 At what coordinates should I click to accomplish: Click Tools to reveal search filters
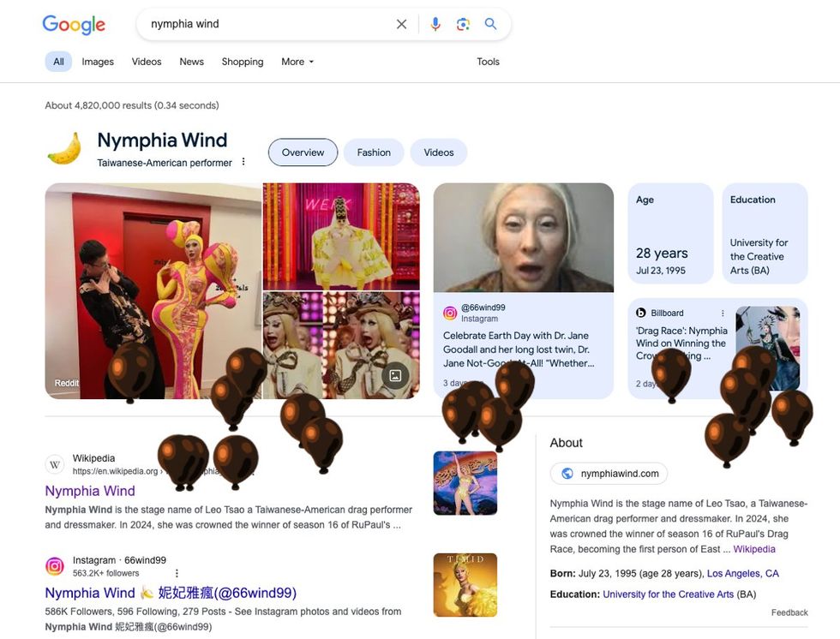point(488,61)
